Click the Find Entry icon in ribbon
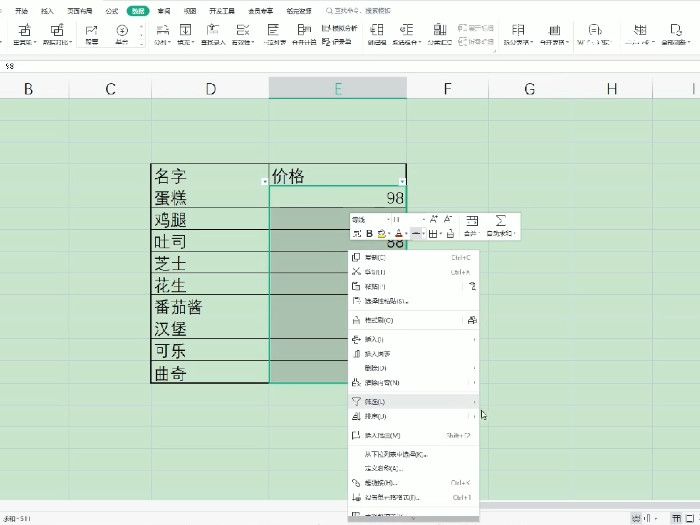700x525 pixels. pos(213,30)
